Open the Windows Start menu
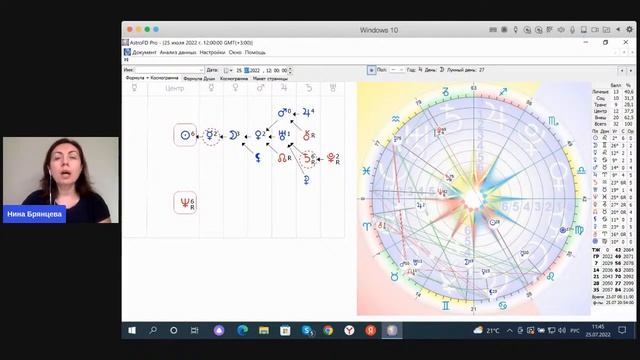This screenshot has height=360, width=640. pos(132,330)
